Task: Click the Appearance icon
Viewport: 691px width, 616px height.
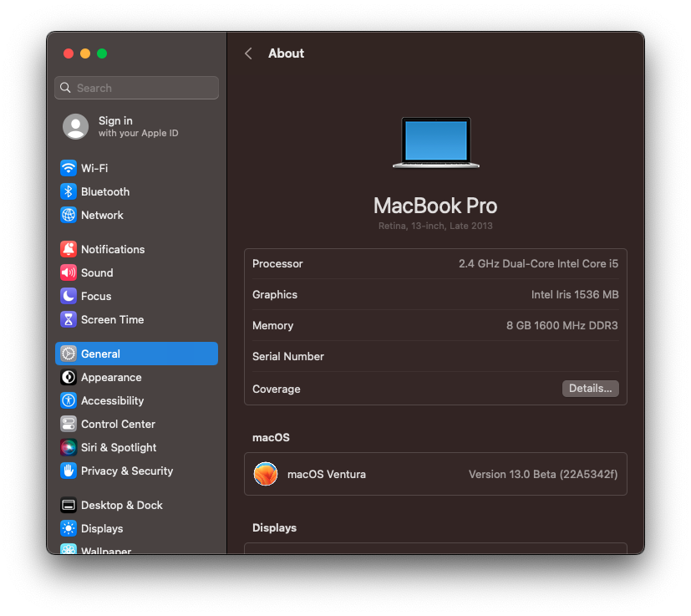Action: 69,377
